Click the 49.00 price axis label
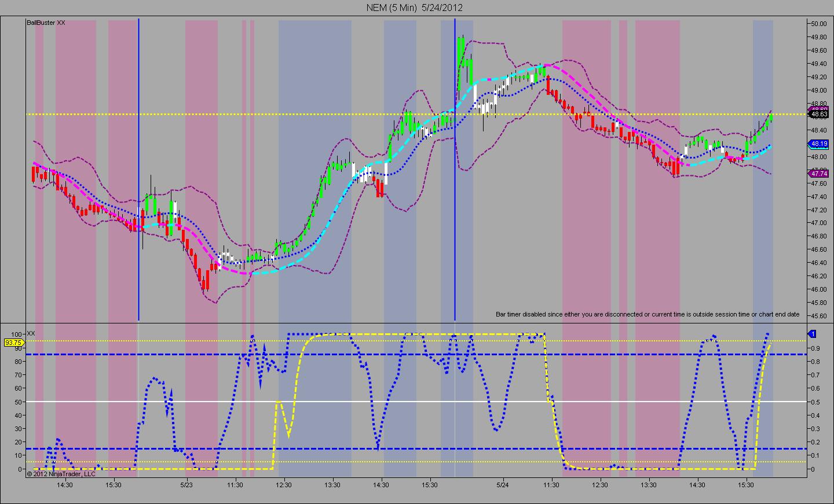This screenshot has height=504, width=834. [x=819, y=90]
